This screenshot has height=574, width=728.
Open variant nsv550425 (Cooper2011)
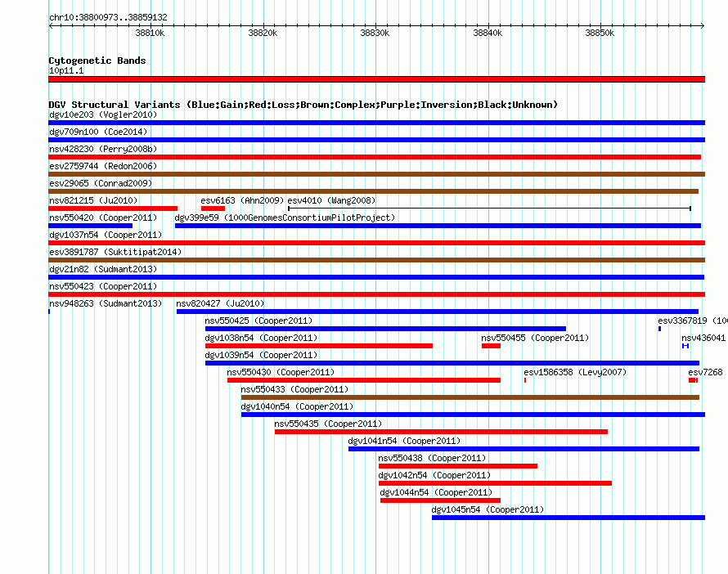(x=258, y=321)
